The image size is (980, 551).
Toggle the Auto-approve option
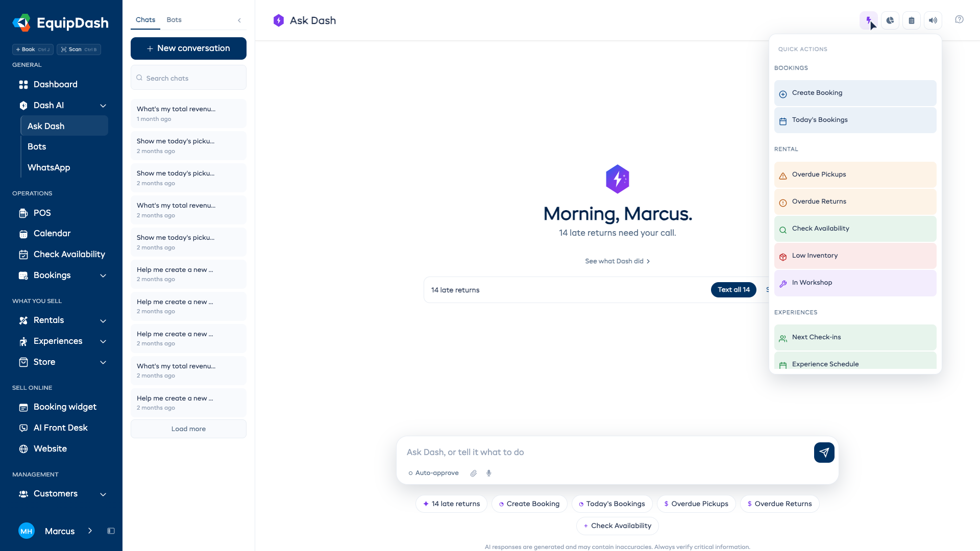433,473
